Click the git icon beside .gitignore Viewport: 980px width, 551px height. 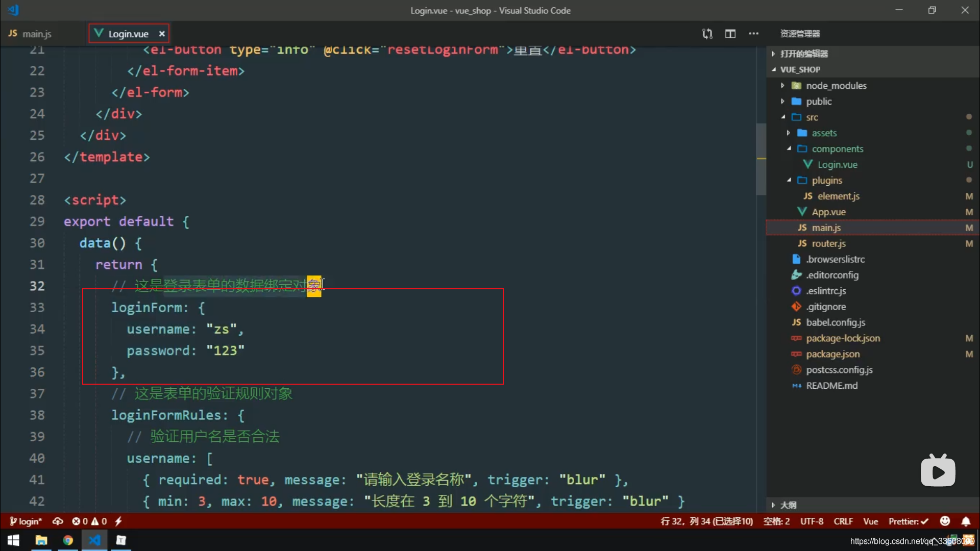tap(796, 307)
